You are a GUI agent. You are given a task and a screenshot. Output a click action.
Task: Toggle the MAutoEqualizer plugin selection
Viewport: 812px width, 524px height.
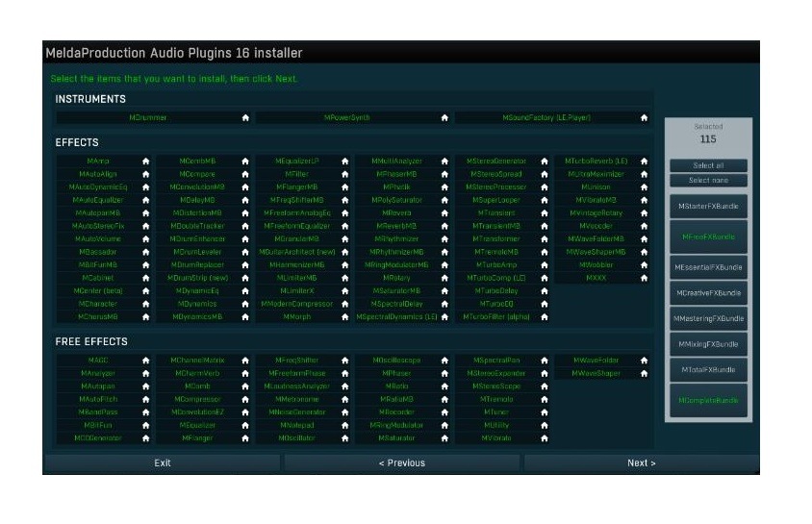[x=98, y=200]
